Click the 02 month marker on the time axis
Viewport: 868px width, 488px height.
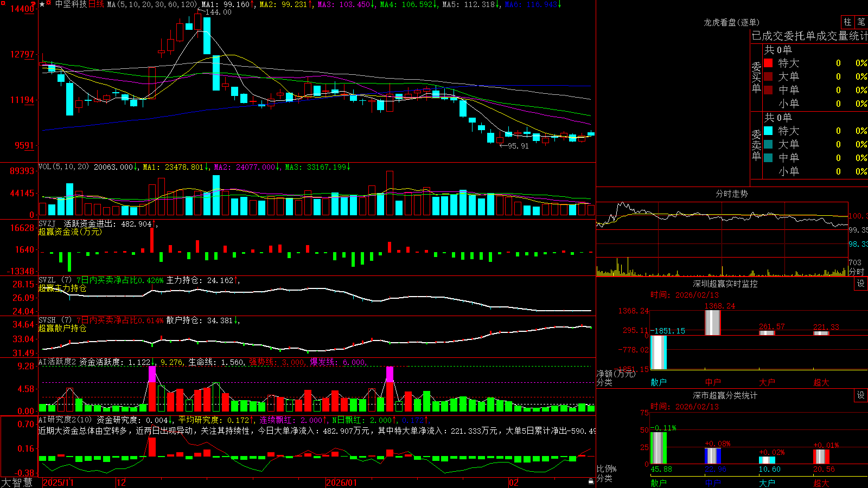[x=513, y=483]
